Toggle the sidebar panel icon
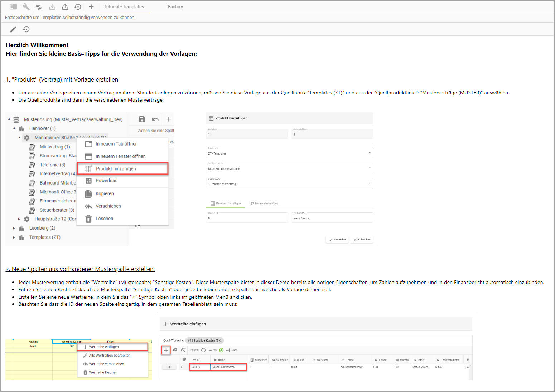The width and height of the screenshot is (555, 392). (13, 7)
